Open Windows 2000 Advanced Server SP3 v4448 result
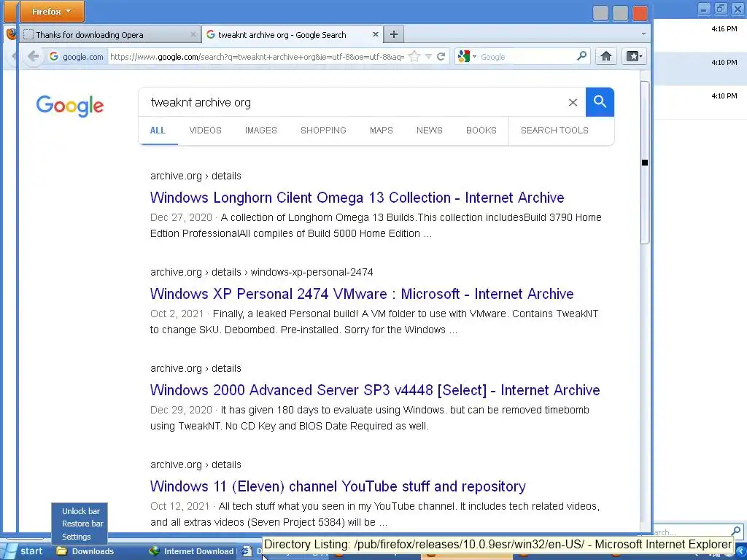 [x=375, y=390]
